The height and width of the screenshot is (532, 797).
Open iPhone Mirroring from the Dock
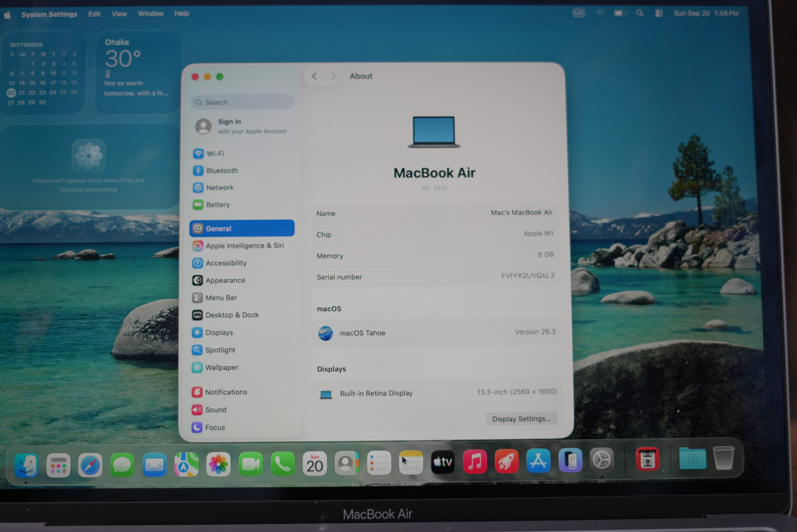[x=570, y=460]
